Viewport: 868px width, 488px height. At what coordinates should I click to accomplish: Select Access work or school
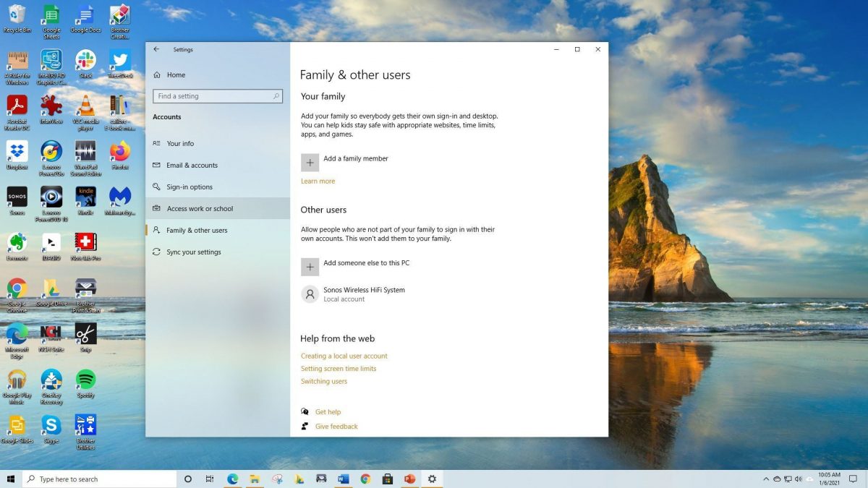[x=200, y=209]
